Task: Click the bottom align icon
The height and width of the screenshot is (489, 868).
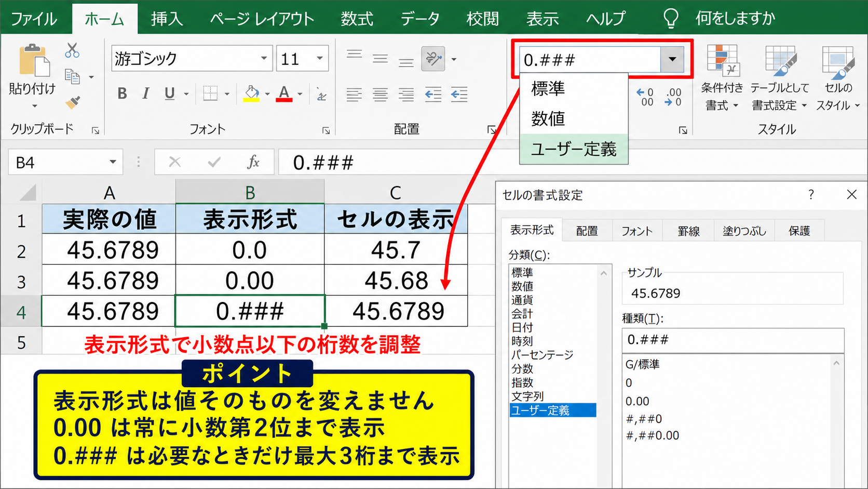Action: (406, 62)
